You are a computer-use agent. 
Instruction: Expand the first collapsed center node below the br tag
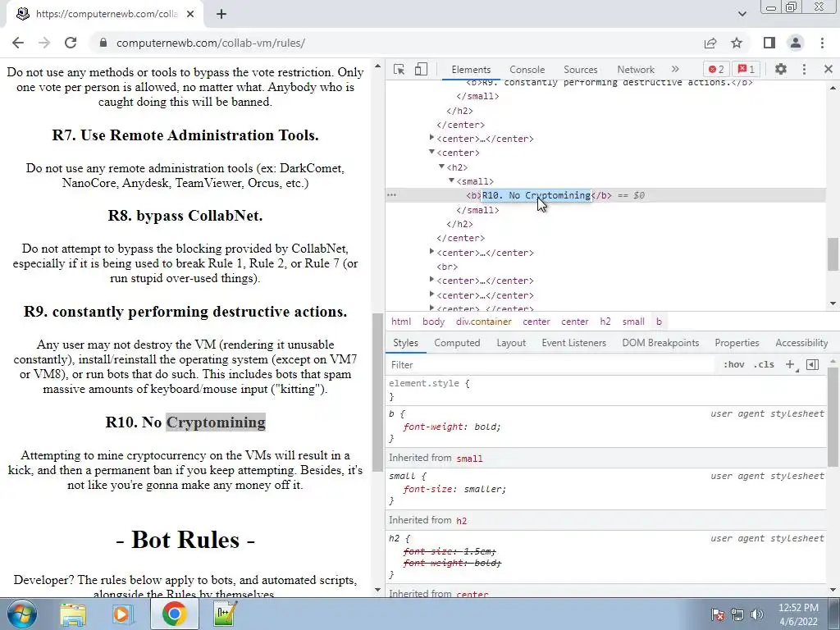431,280
